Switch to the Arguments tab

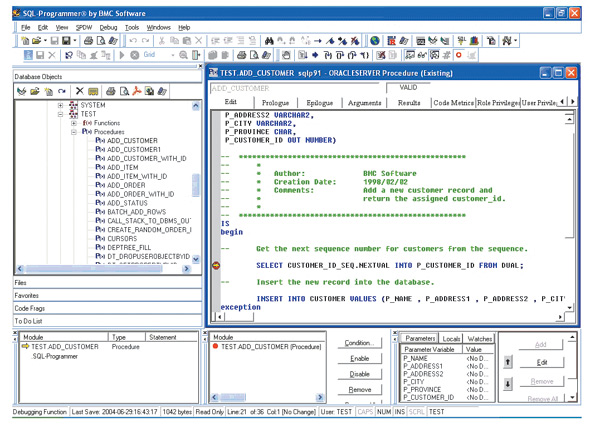pos(364,103)
